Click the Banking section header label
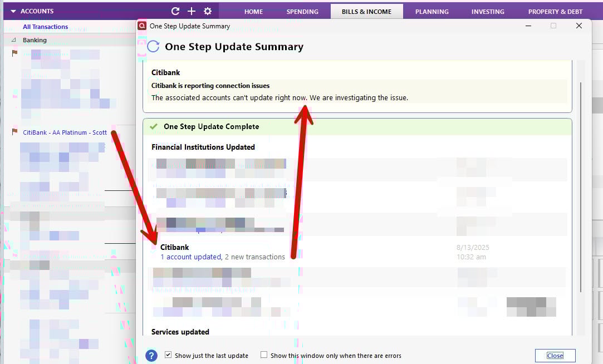 coord(35,40)
